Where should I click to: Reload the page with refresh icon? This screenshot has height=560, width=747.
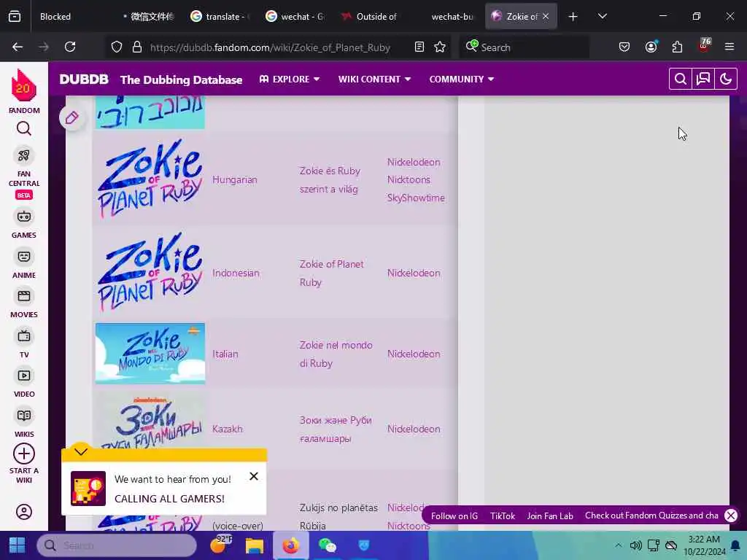tap(70, 47)
